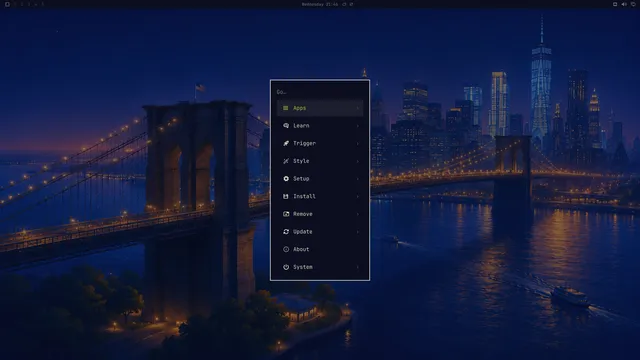Expand the Update row chevron
Screen dimensions: 640x360
(358, 231)
